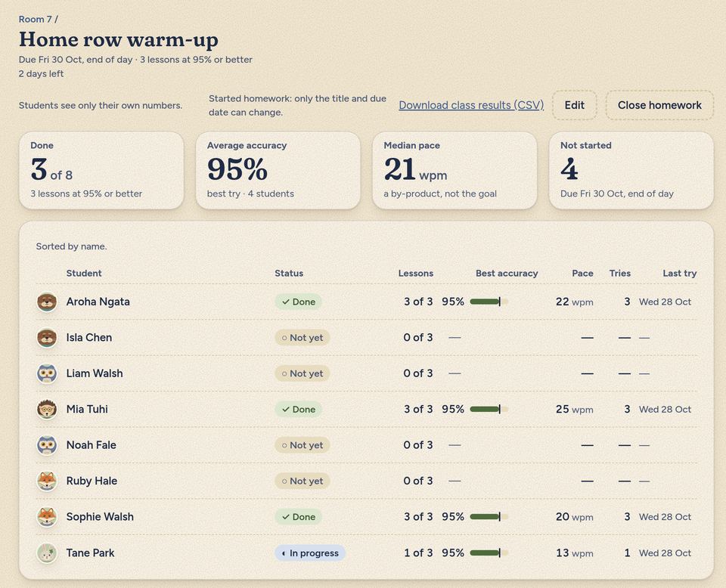Click Isla Chen's avatar icon

[47, 338]
